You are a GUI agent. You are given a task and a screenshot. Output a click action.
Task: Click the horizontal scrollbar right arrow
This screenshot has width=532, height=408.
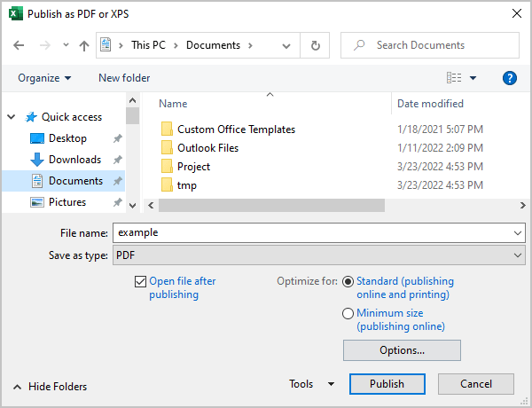point(522,206)
